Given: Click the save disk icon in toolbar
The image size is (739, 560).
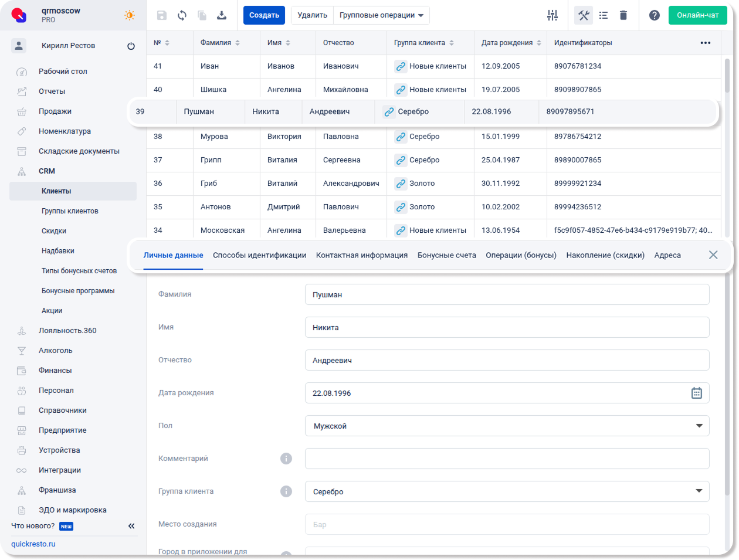Looking at the screenshot, I should tap(162, 15).
